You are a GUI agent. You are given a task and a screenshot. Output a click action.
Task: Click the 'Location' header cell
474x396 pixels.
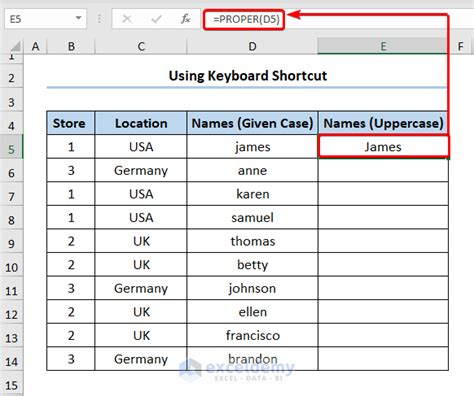coord(141,123)
